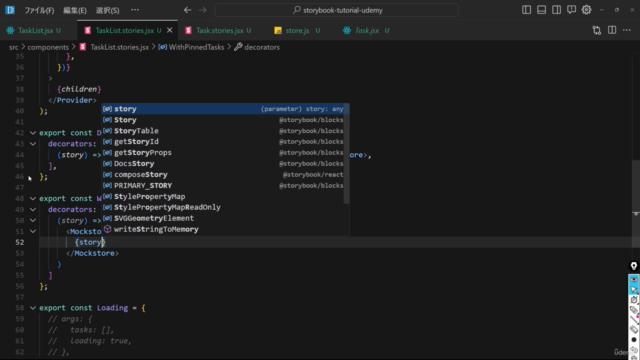Pick the black color dot in annotation toolbar
640x360 pixels.
[x=633, y=340]
